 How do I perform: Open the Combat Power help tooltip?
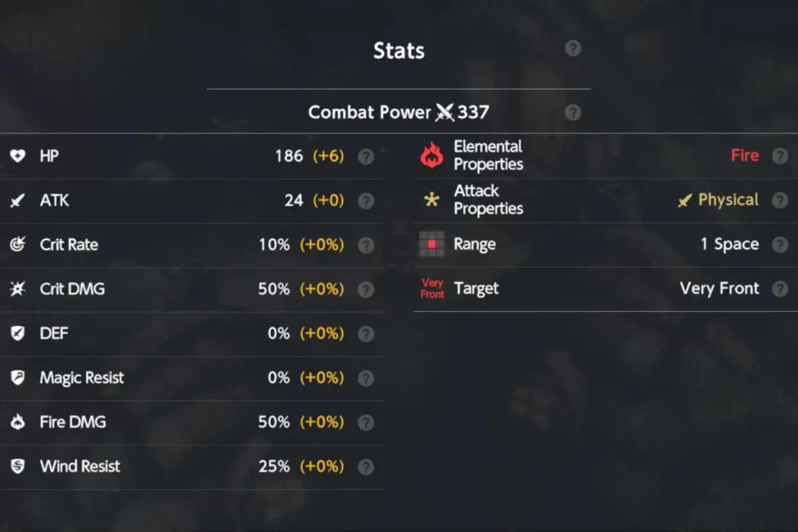(573, 112)
